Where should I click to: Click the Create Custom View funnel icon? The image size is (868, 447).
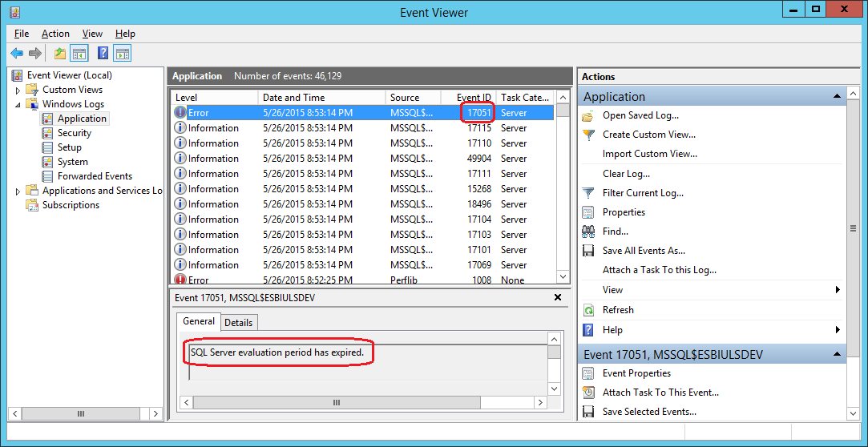[588, 135]
